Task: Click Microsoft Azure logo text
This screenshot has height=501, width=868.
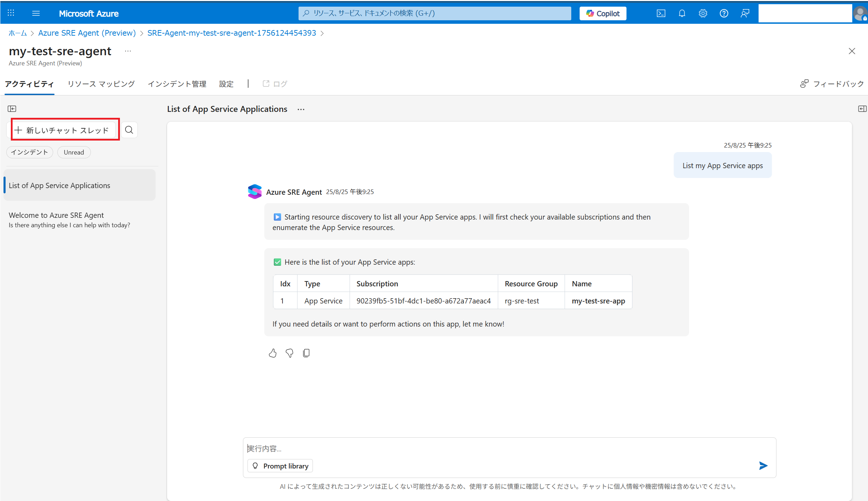Action: click(89, 14)
